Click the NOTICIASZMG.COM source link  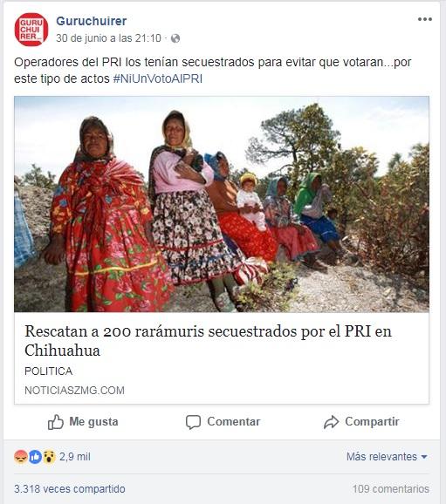click(75, 391)
